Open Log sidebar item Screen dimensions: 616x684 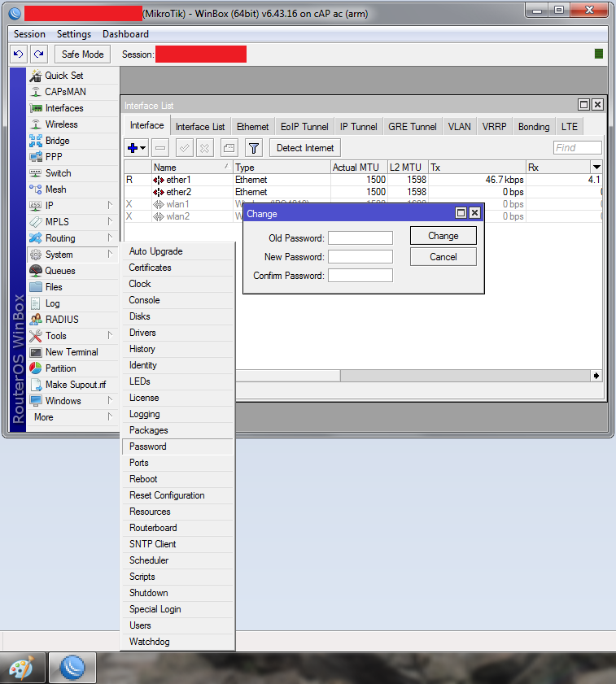coord(72,303)
